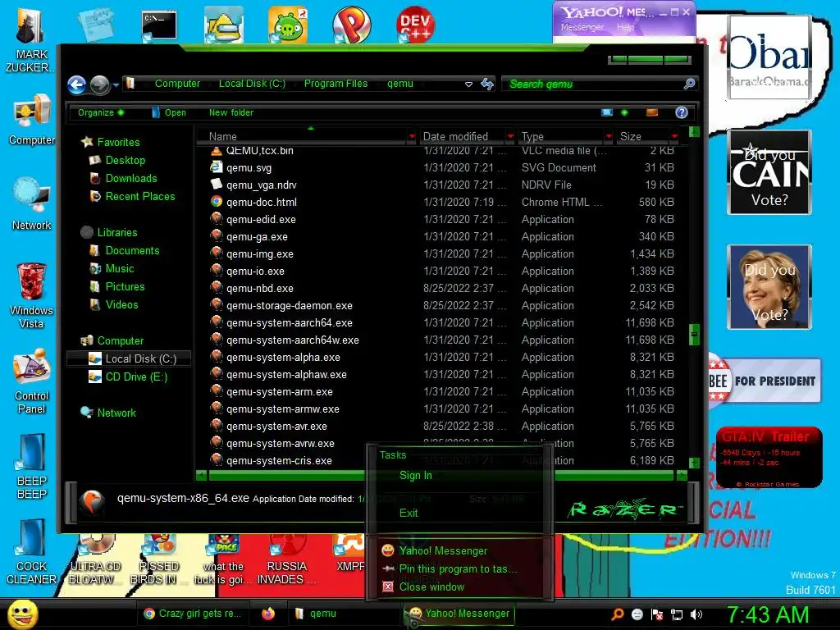Open the BEEP BEEP desktop shortcut

[x=32, y=467]
